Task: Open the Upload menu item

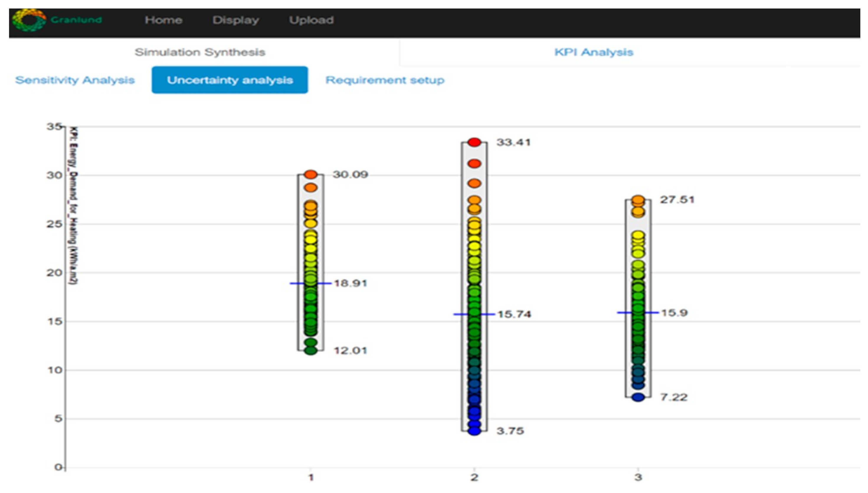Action: (x=311, y=20)
